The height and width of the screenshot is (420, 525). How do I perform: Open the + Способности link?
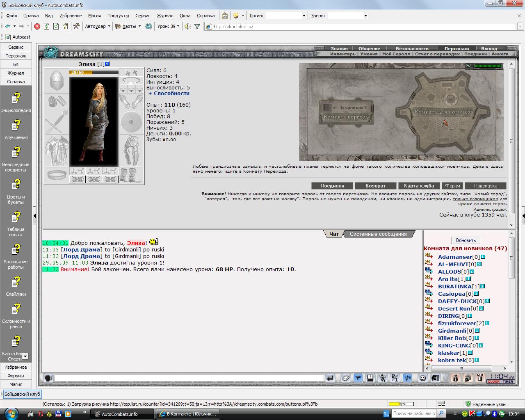click(169, 93)
